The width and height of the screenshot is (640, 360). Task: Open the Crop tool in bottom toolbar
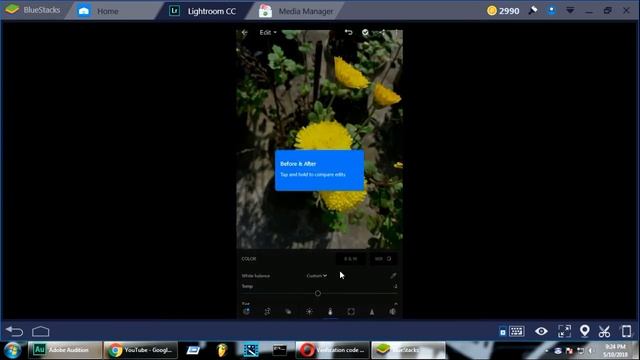267,312
